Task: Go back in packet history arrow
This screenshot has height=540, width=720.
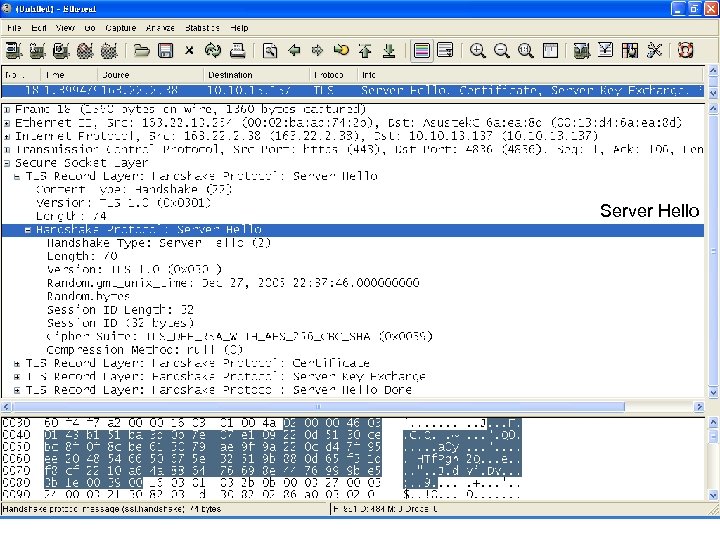Action: (x=294, y=50)
